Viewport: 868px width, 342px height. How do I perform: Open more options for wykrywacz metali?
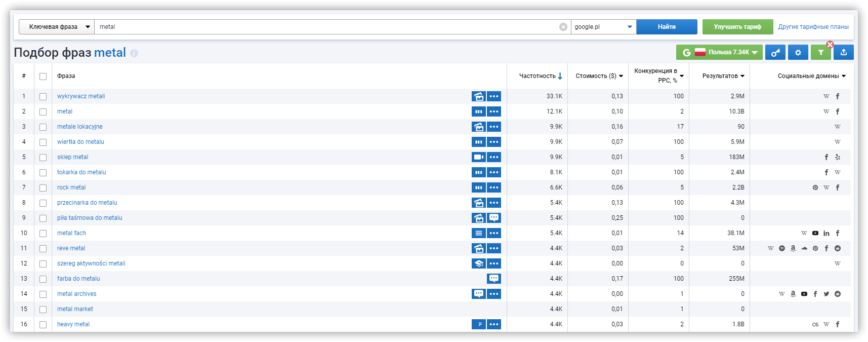[494, 96]
